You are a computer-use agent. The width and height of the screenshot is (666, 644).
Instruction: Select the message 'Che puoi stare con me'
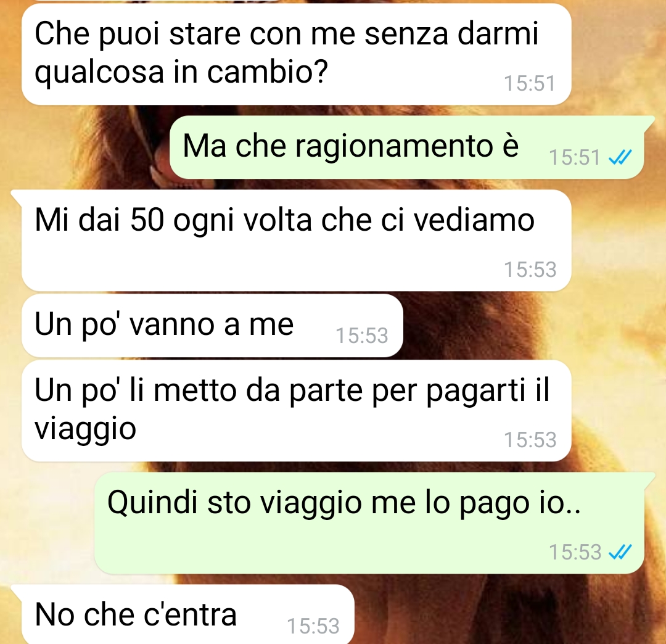pos(296,54)
